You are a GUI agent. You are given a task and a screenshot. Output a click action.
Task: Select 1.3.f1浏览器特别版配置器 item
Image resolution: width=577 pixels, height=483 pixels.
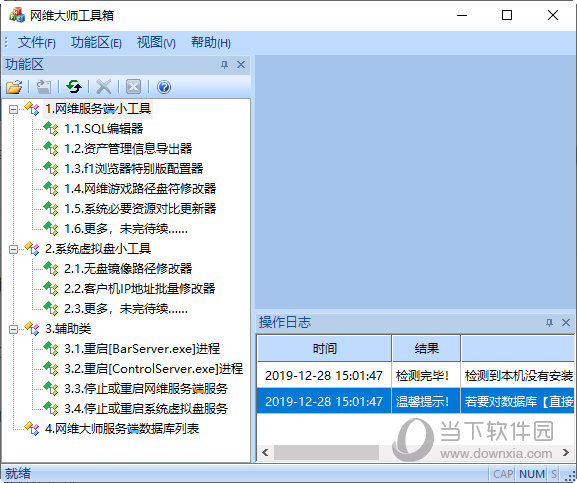(134, 168)
